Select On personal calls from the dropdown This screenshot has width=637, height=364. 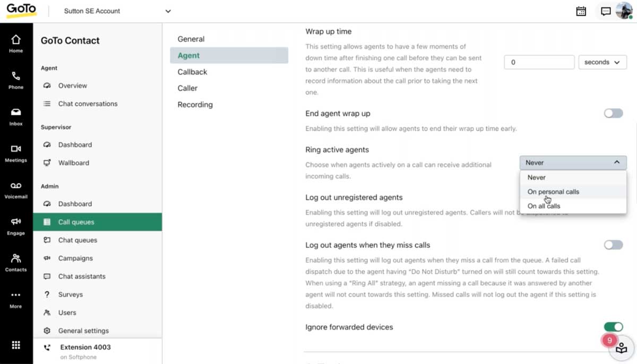553,192
